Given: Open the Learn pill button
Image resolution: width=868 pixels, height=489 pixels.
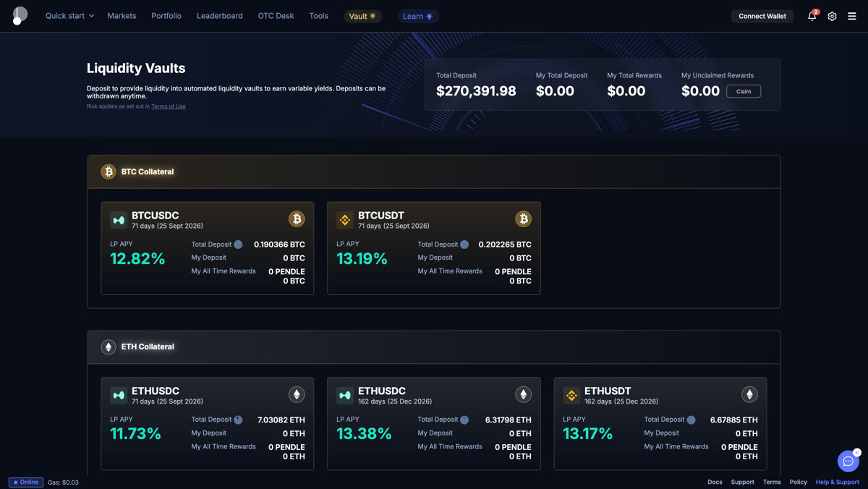Looking at the screenshot, I should pos(418,16).
